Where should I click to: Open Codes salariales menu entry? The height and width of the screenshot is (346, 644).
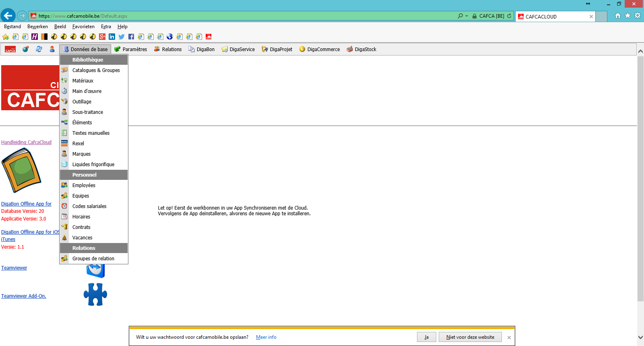point(94,206)
